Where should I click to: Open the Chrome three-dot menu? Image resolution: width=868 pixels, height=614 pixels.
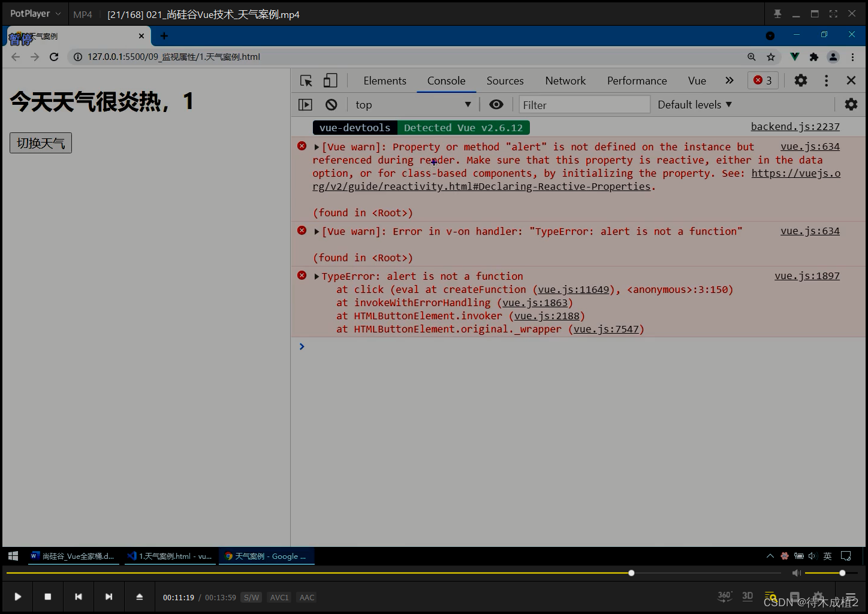[852, 57]
